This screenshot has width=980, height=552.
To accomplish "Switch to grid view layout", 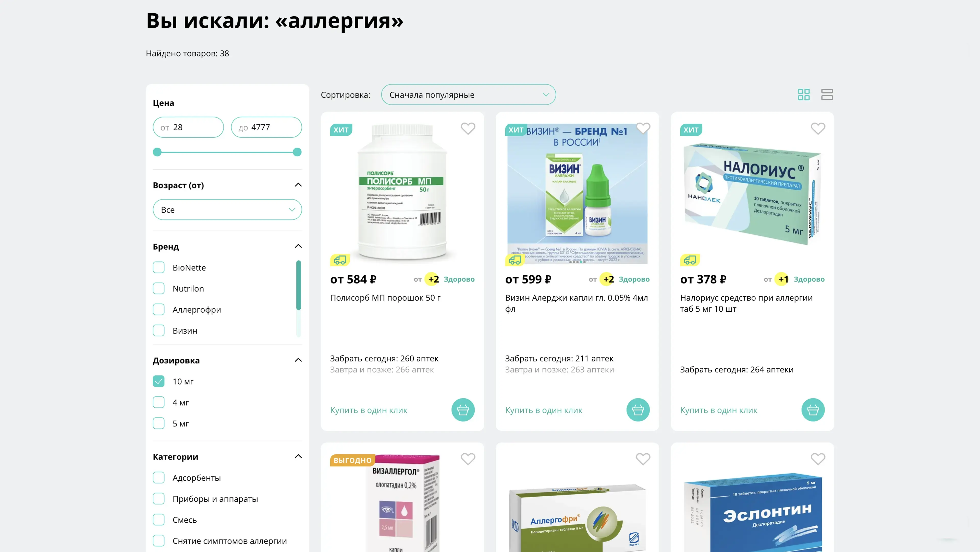I will click(x=803, y=95).
